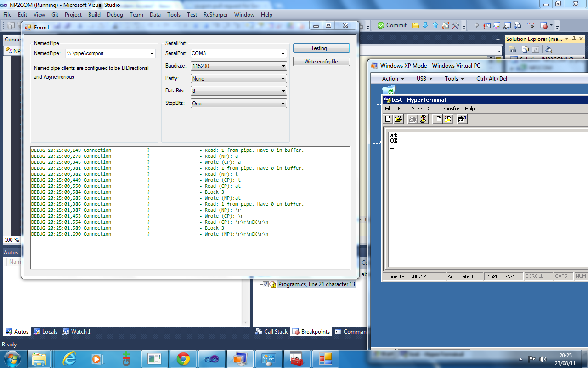588x368 pixels.
Task: Open the StopBits One dropdown
Action: [x=283, y=103]
